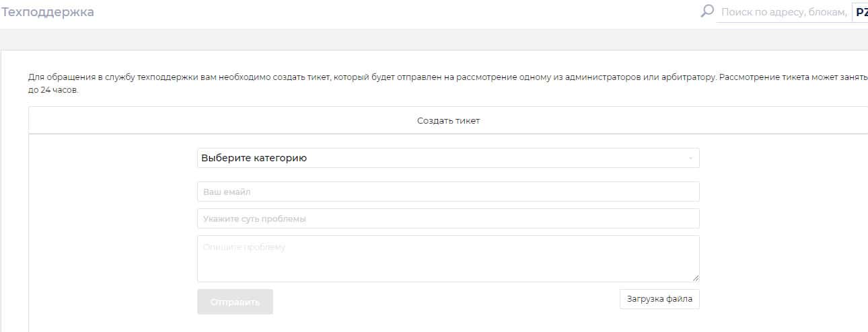Screen dimensions: 868x332
Task: Click the Техподдержка page heading
Action: 48,12
